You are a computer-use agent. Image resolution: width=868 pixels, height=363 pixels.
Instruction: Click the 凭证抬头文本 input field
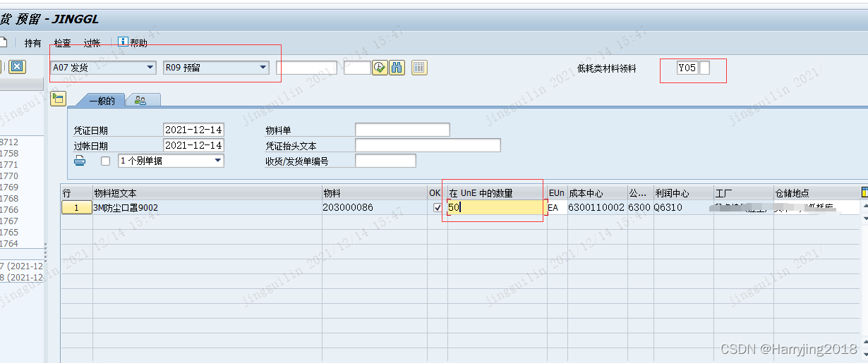[x=428, y=145]
